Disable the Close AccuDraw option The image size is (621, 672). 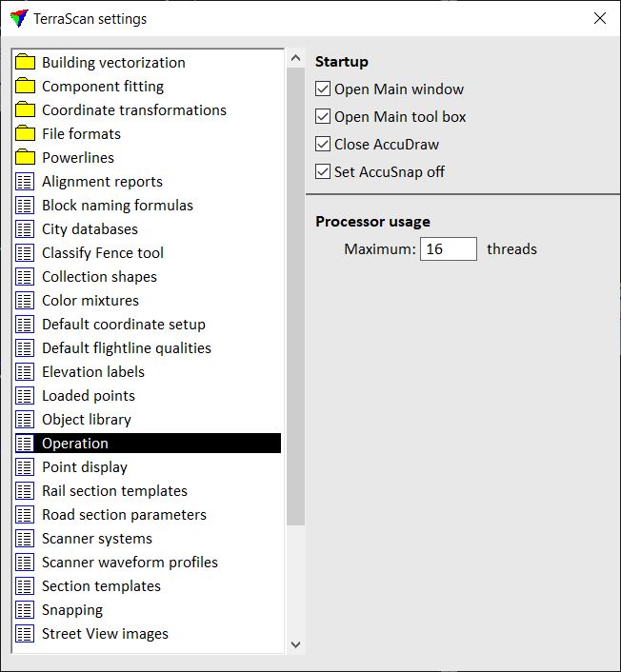tap(324, 145)
